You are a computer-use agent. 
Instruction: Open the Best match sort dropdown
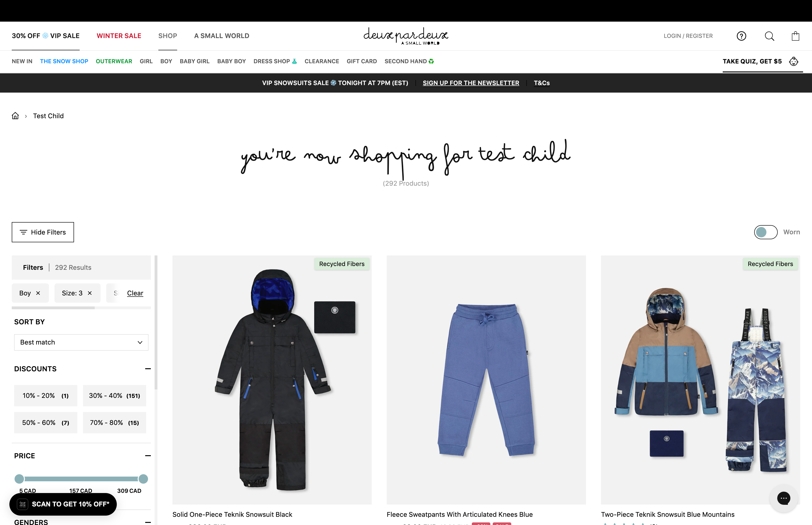click(81, 342)
